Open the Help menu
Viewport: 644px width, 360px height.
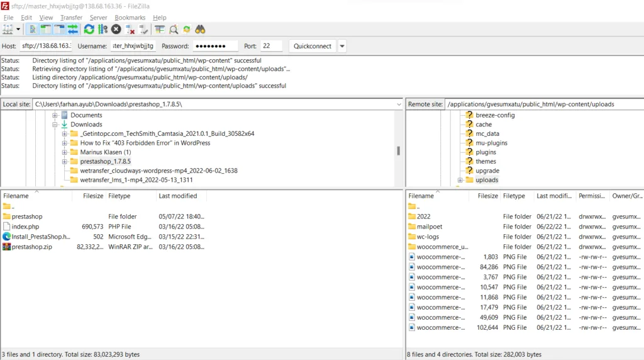[159, 18]
